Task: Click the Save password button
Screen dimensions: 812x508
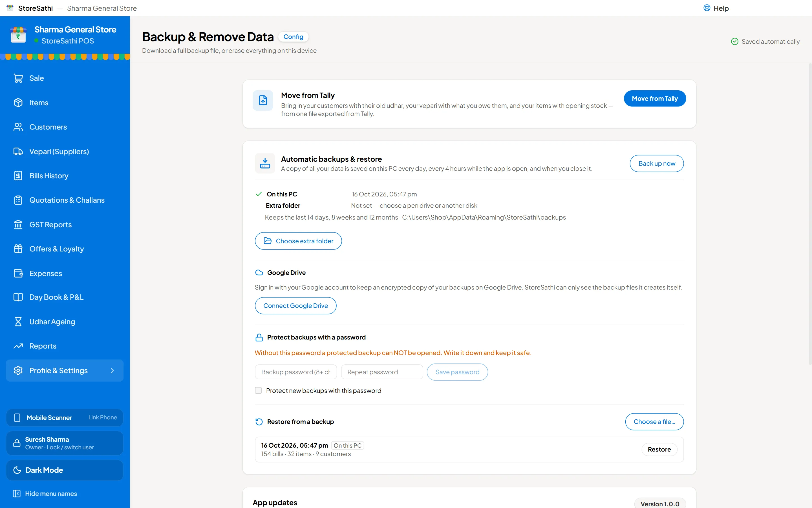Action: (x=457, y=372)
